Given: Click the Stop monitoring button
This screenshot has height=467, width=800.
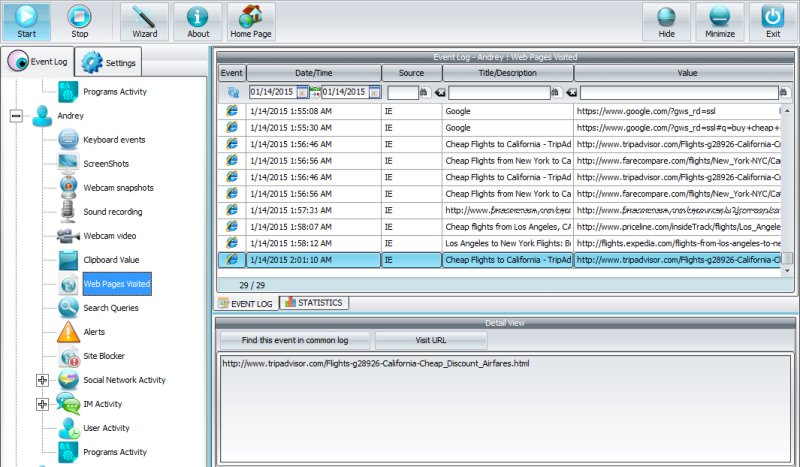Looking at the screenshot, I should (79, 21).
